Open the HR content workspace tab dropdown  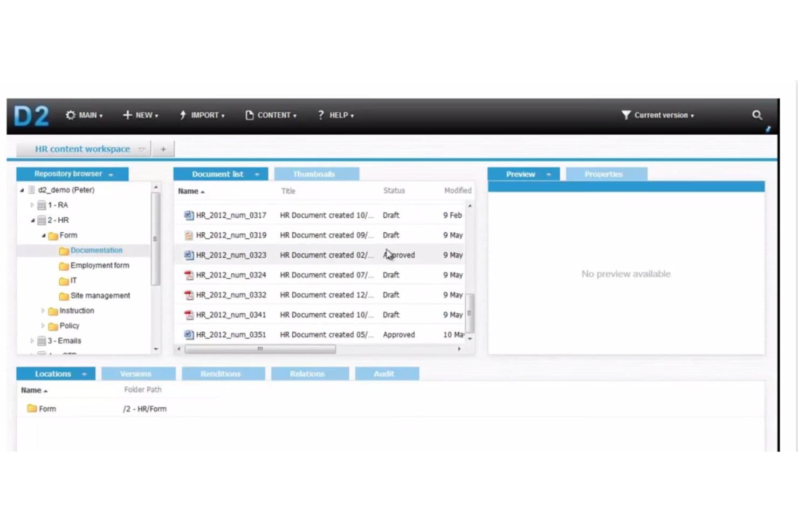tap(142, 149)
